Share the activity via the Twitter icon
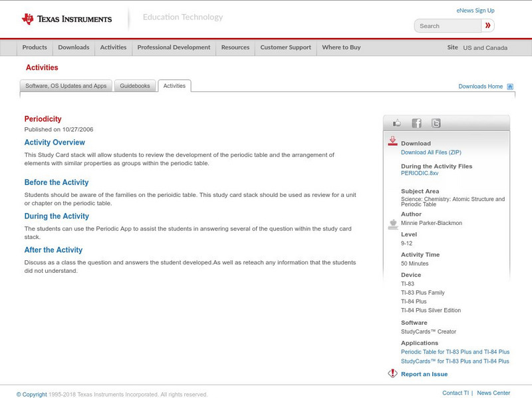Image resolution: width=532 pixels, height=398 pixels. [x=435, y=122]
